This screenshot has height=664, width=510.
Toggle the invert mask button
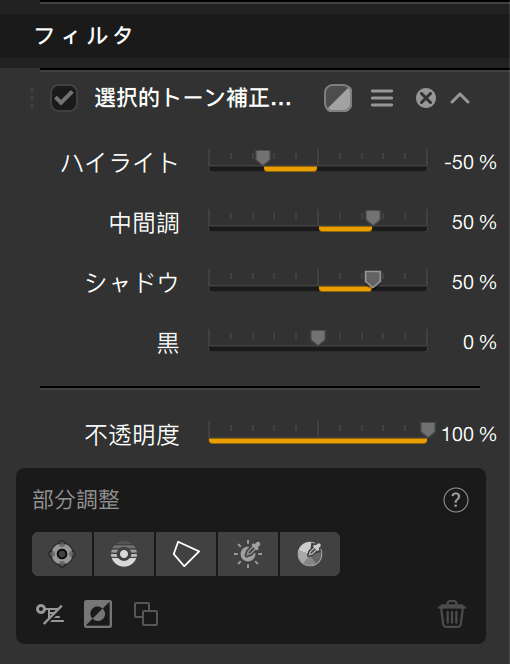tap(98, 614)
